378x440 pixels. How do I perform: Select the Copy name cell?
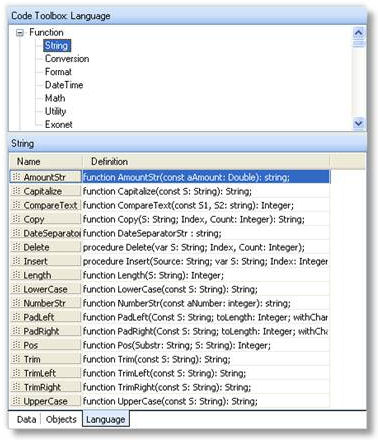46,219
